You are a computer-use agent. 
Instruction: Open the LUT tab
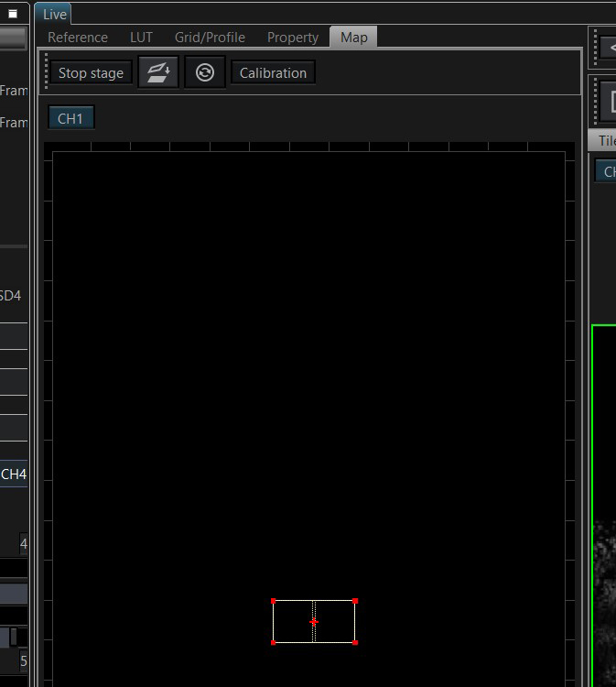pyautogui.click(x=141, y=38)
